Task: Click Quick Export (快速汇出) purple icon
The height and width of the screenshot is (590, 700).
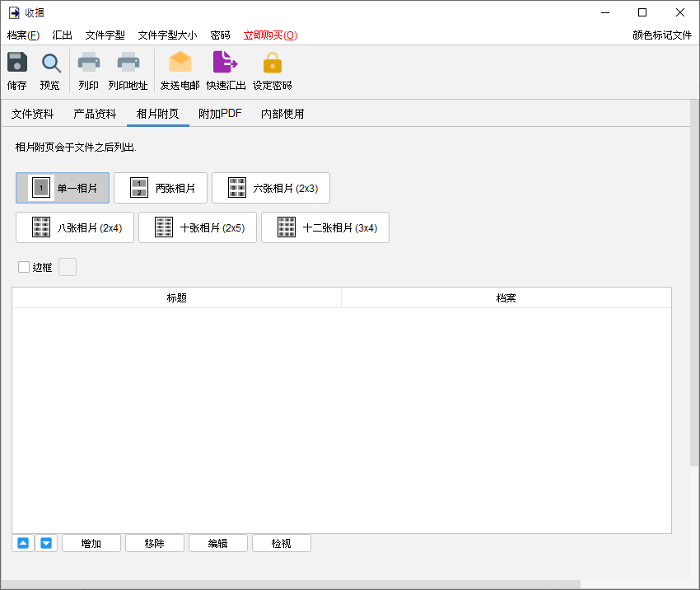Action: [225, 62]
